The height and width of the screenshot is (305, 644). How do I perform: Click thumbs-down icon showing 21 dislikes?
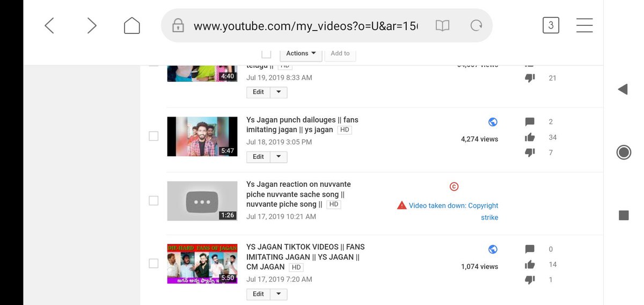pyautogui.click(x=530, y=78)
